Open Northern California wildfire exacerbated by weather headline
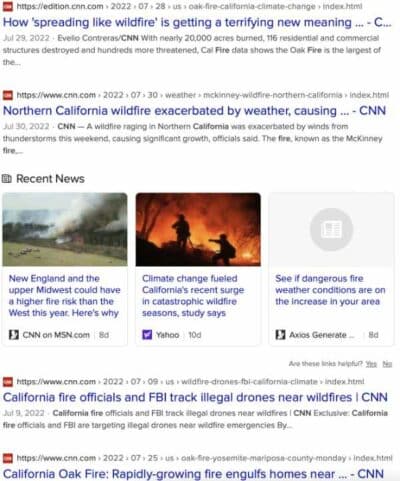Screen dimensions: 400x481 (194, 111)
